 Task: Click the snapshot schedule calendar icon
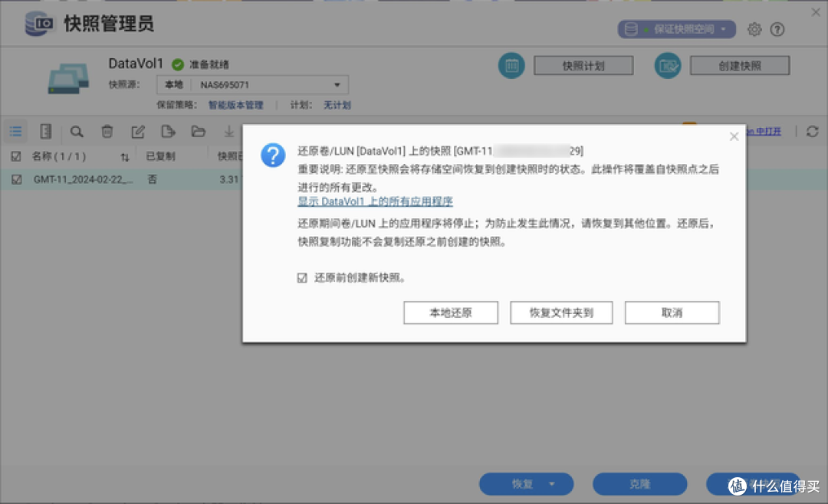pyautogui.click(x=511, y=66)
